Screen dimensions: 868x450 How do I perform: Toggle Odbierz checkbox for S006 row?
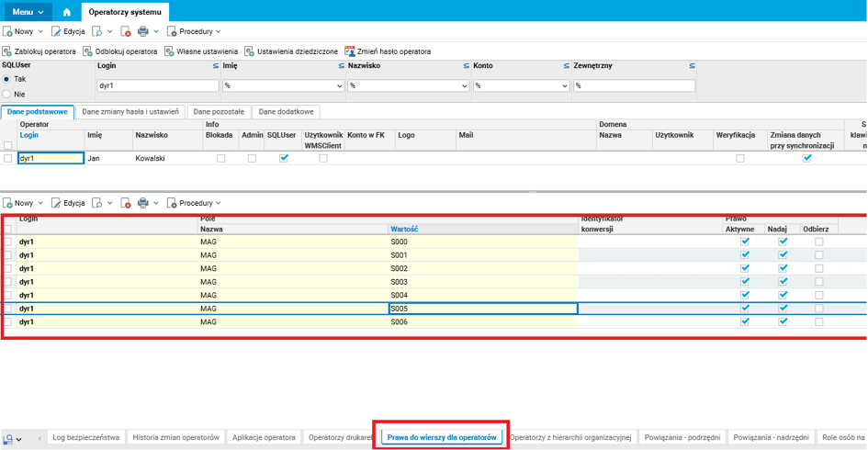tap(818, 321)
